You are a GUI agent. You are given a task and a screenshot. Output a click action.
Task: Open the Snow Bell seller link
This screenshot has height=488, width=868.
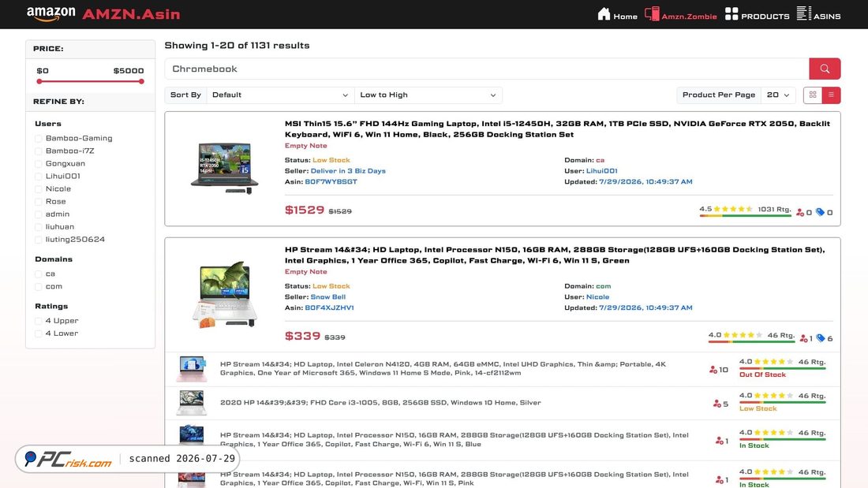[x=327, y=297]
